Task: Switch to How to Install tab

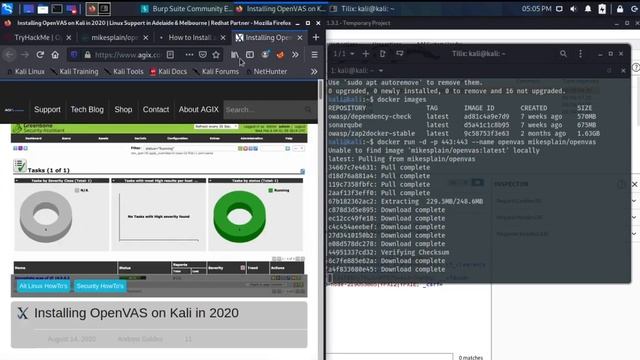Action: (x=191, y=38)
